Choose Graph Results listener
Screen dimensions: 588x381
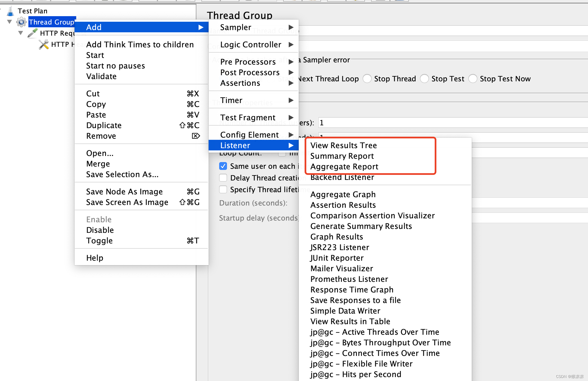click(337, 237)
